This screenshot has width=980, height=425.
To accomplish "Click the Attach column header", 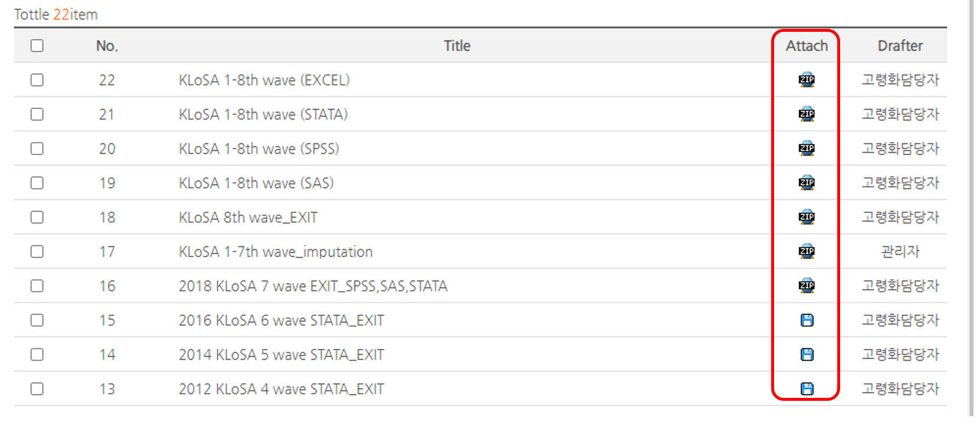I will 807,45.
